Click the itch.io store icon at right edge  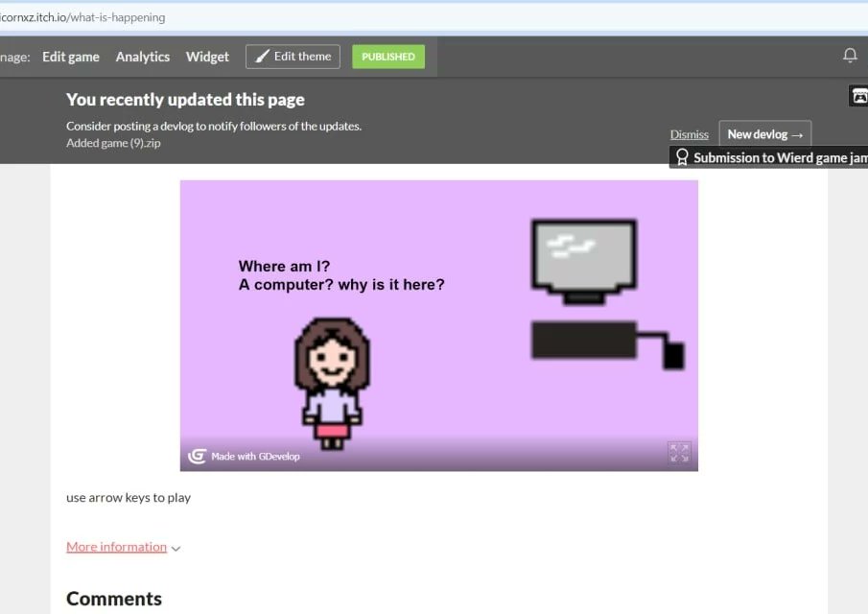point(859,96)
